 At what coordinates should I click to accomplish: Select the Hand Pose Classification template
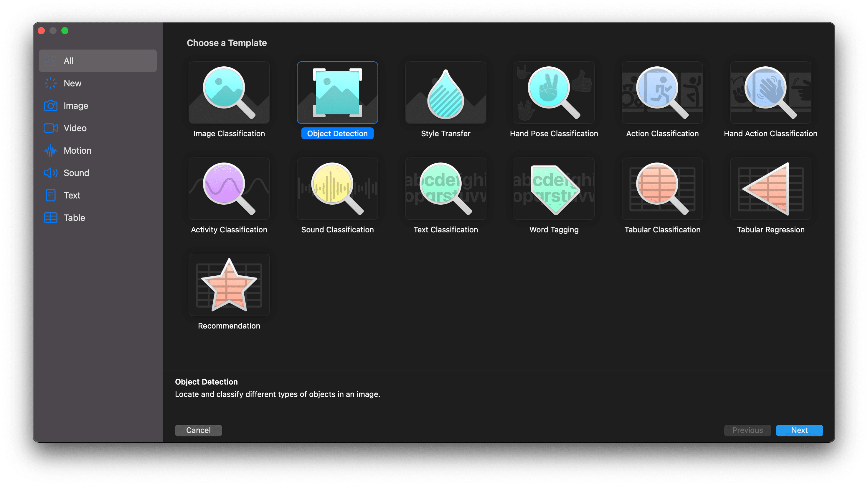coord(554,93)
